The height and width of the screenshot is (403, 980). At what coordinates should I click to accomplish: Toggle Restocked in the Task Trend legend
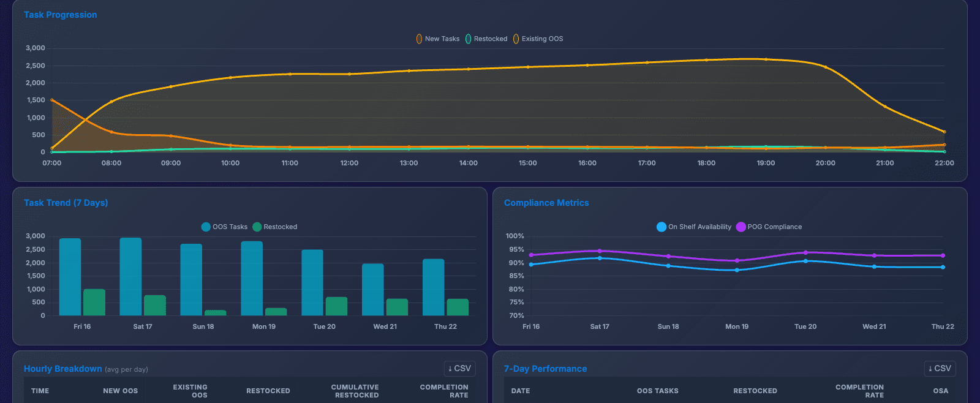(275, 227)
